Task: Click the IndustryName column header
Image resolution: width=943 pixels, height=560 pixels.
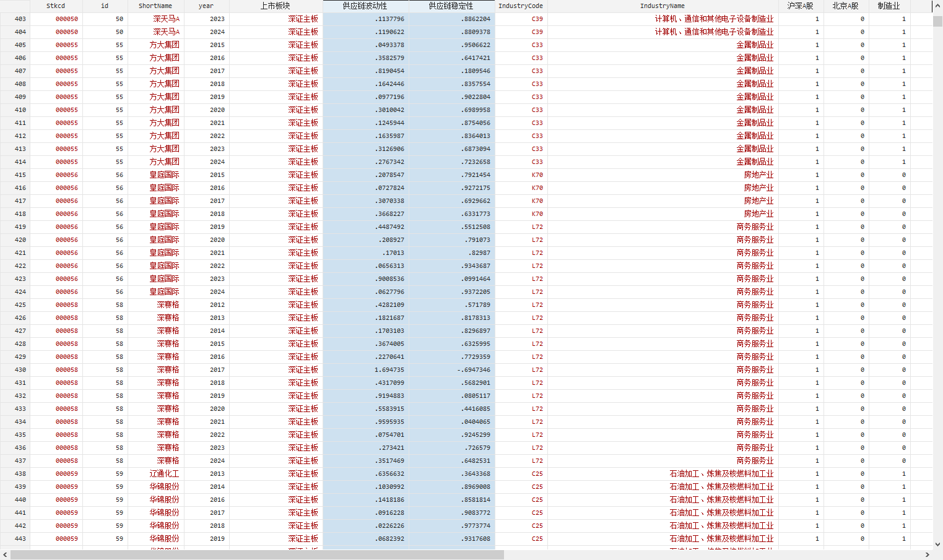Action: (663, 6)
